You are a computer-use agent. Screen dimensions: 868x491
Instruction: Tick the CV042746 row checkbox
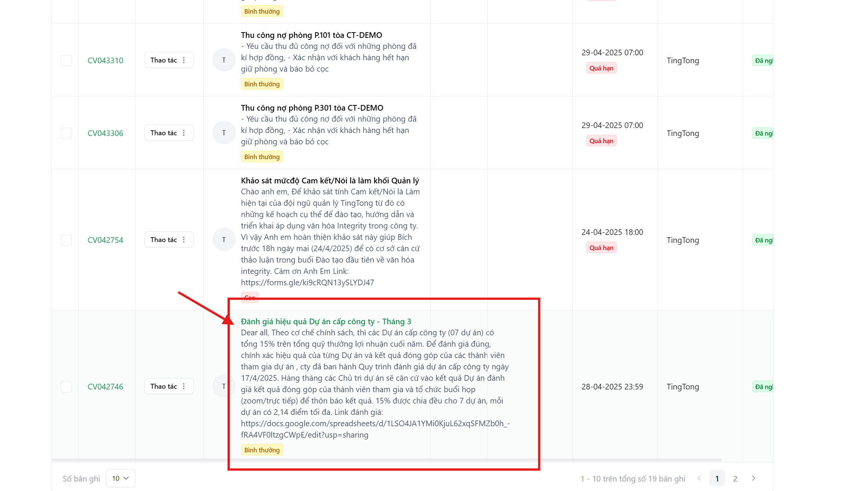(x=66, y=387)
